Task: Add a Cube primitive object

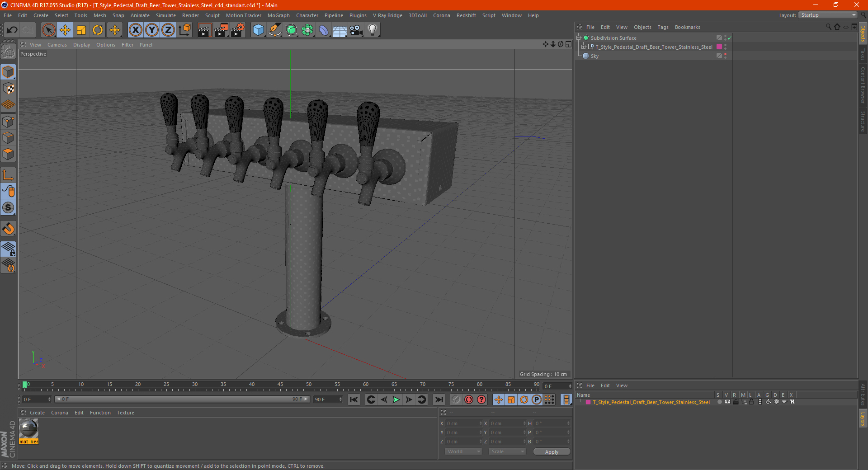Action: click(x=258, y=30)
